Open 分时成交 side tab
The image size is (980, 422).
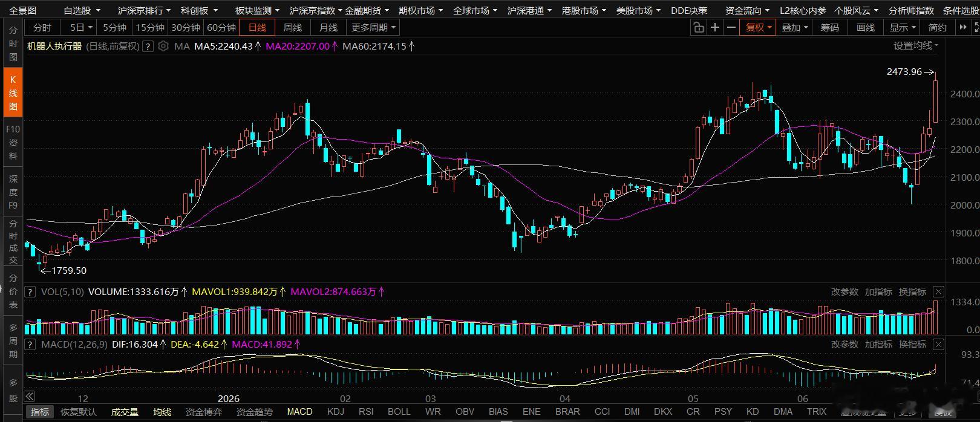pos(13,242)
